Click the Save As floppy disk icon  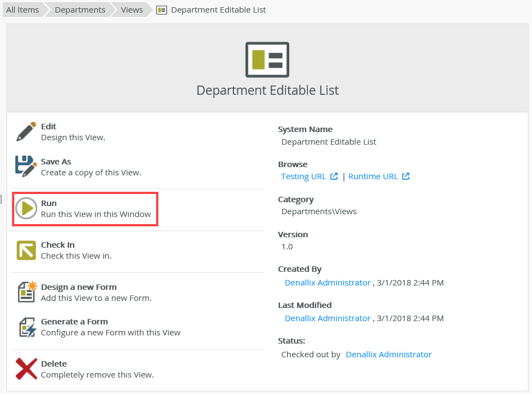point(26,167)
